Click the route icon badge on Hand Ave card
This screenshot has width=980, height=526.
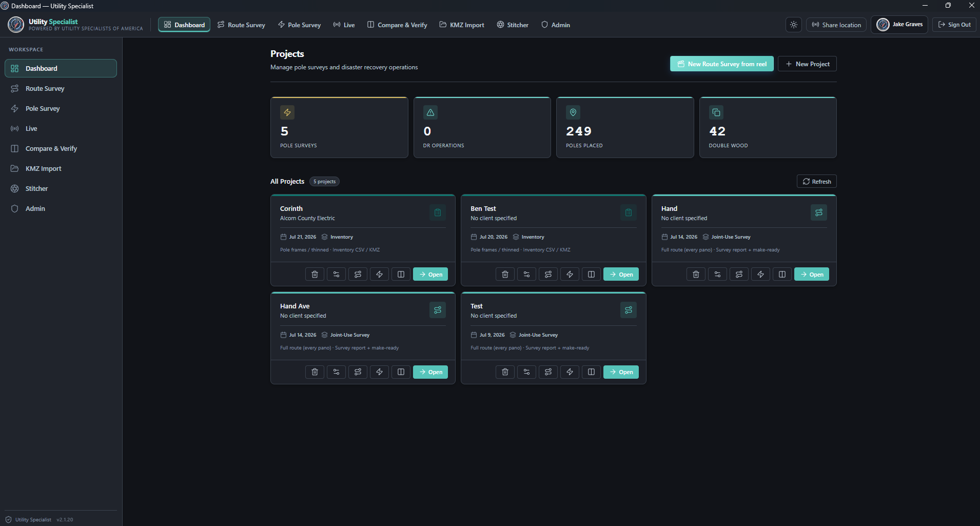point(438,310)
